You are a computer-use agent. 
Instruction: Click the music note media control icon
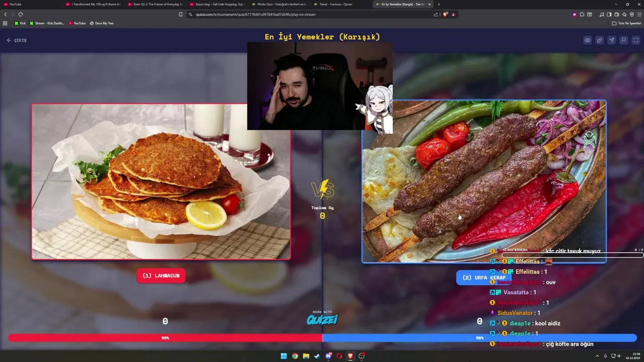point(602,15)
